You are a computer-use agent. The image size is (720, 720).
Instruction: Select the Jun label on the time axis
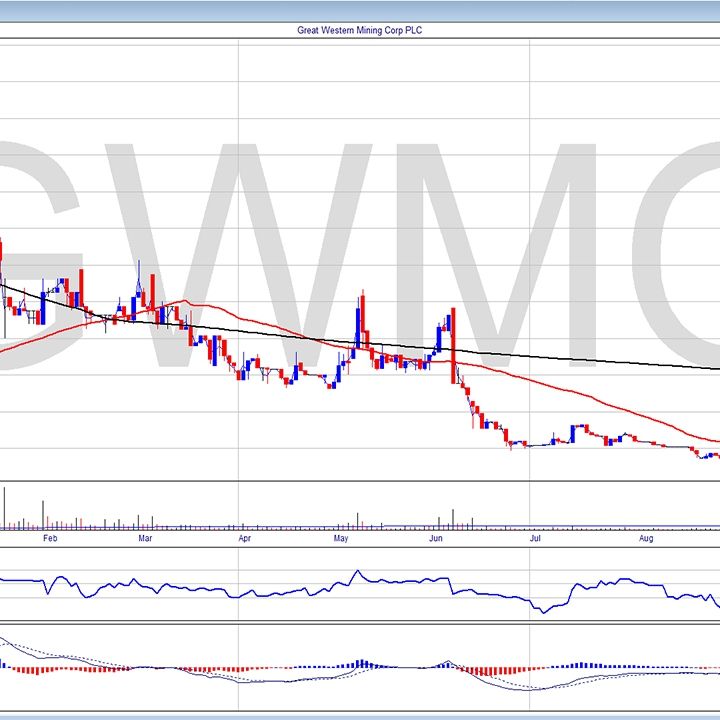[x=436, y=538]
